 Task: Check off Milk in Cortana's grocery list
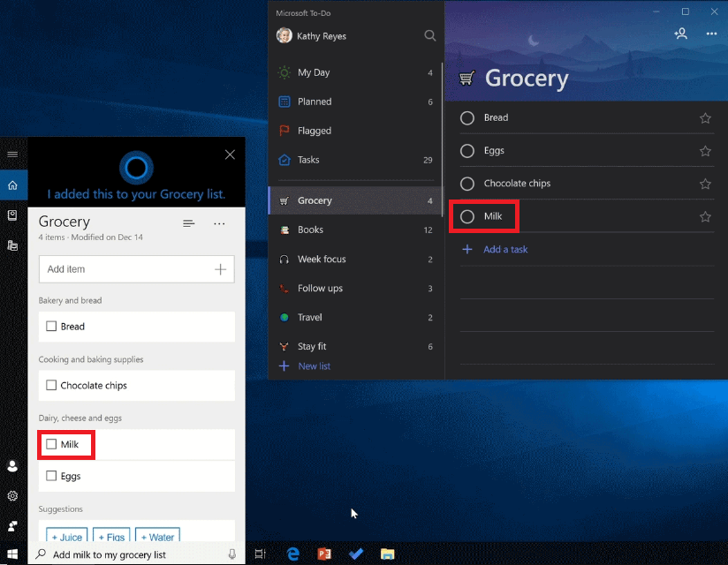[x=51, y=445]
